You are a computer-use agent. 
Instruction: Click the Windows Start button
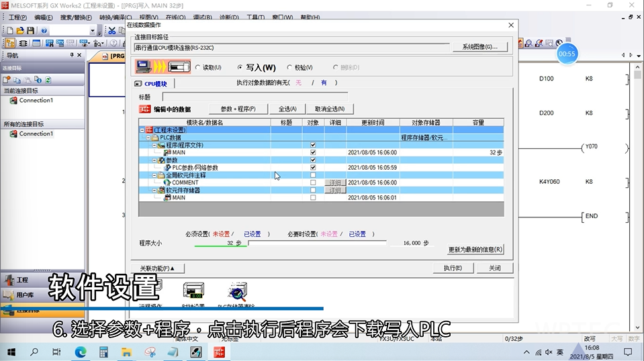point(11,352)
